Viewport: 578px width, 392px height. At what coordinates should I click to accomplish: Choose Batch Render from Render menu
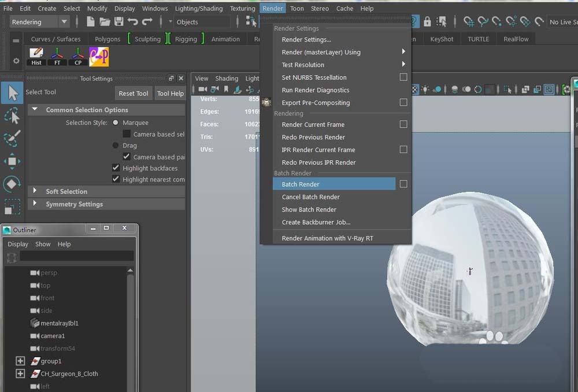point(301,184)
